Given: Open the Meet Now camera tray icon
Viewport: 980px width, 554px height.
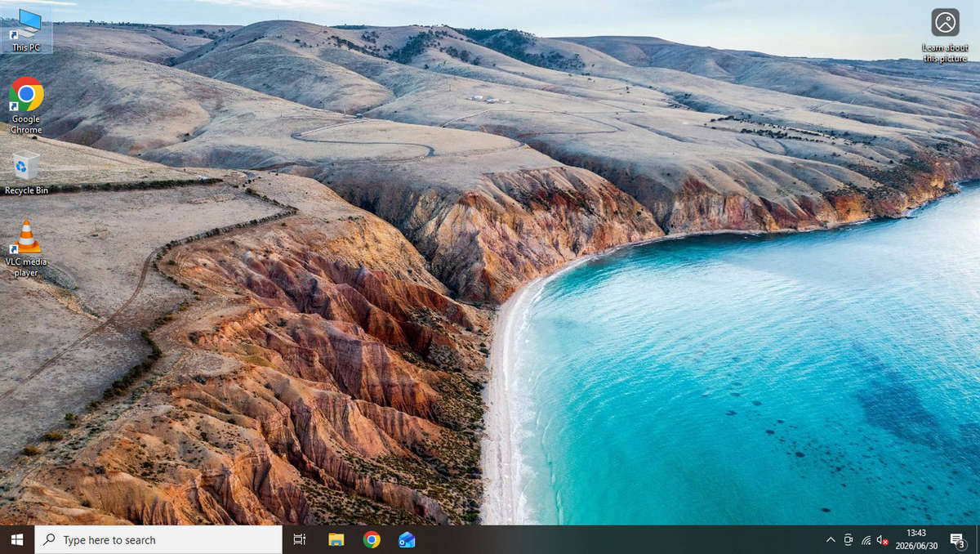Looking at the screenshot, I should tap(849, 539).
